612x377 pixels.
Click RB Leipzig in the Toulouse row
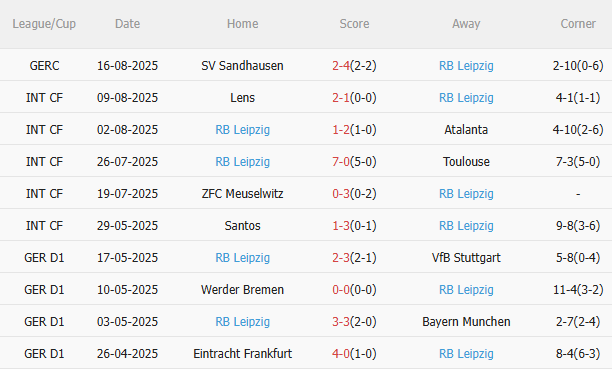click(242, 162)
